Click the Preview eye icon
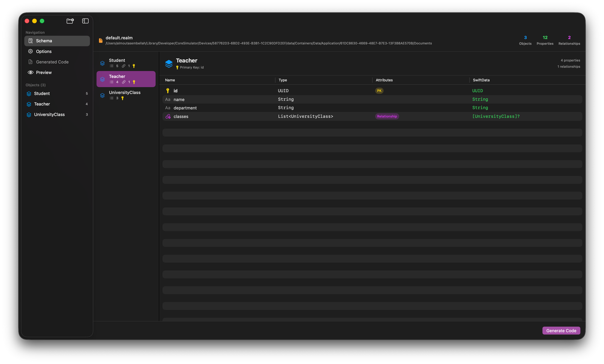604x364 pixels. pyautogui.click(x=31, y=72)
